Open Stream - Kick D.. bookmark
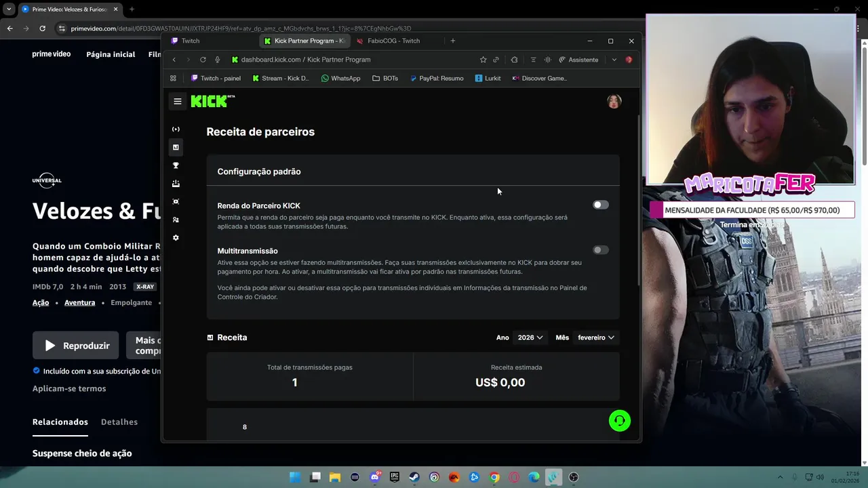 point(280,78)
